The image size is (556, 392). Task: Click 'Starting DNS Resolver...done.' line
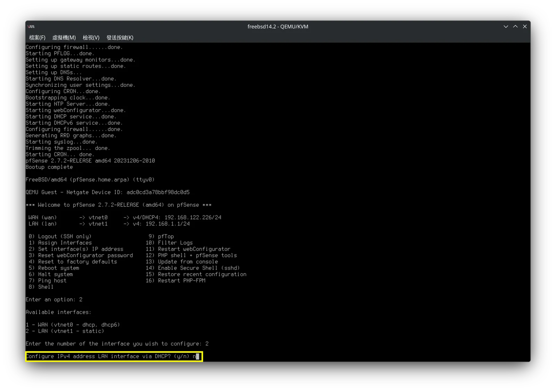[x=71, y=79]
